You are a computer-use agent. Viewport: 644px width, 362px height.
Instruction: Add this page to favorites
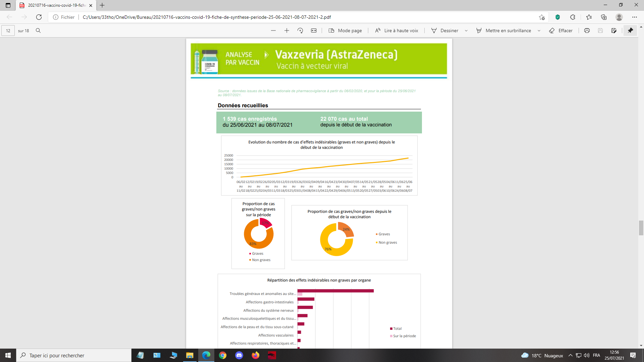click(x=542, y=17)
